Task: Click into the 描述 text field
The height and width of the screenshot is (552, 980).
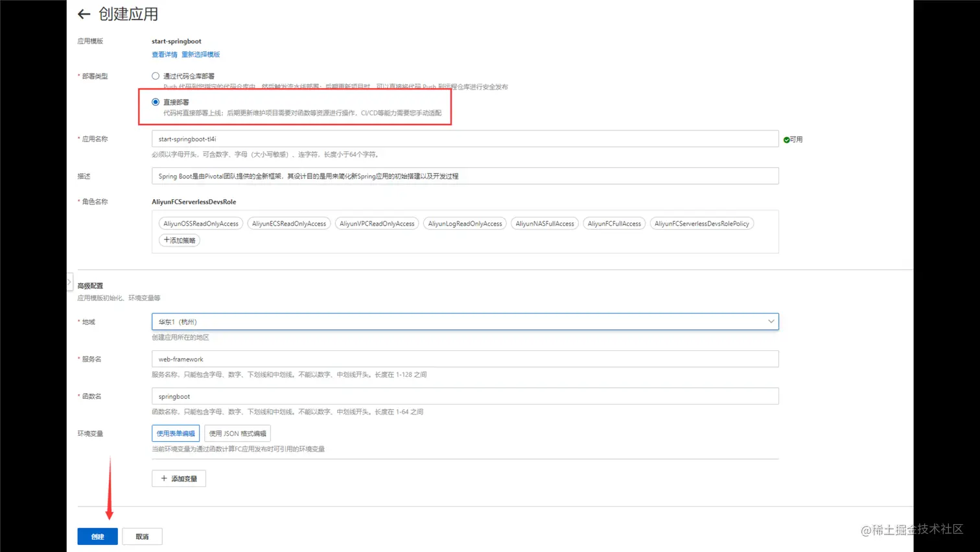Action: pos(465,176)
